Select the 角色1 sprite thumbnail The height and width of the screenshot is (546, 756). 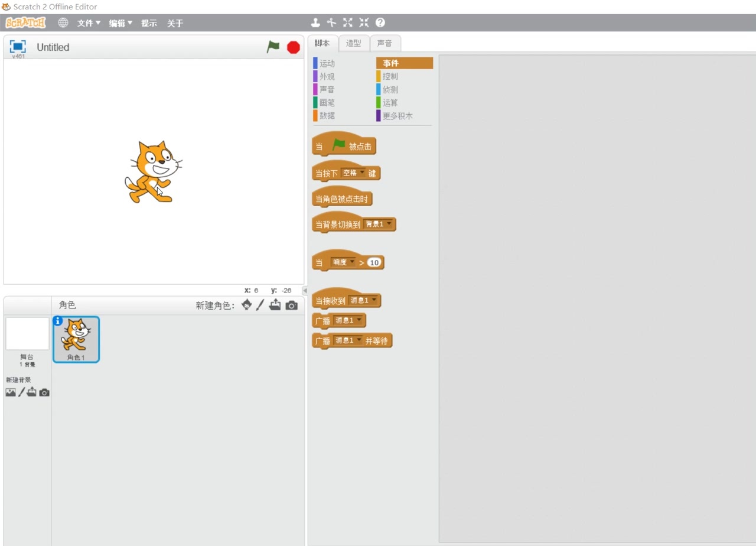(x=76, y=339)
